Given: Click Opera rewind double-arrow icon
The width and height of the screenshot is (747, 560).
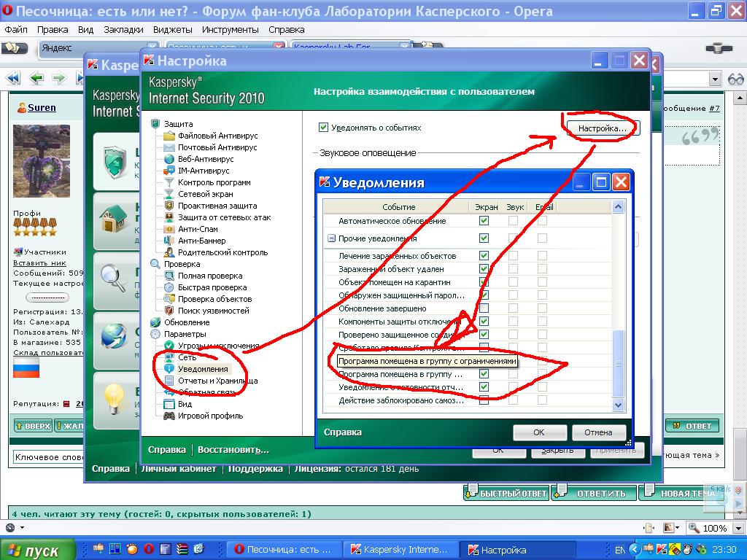Looking at the screenshot, I should point(13,77).
